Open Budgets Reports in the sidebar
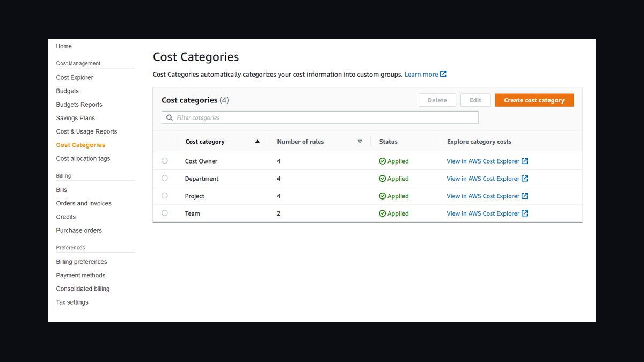This screenshot has height=362, width=644. point(79,105)
